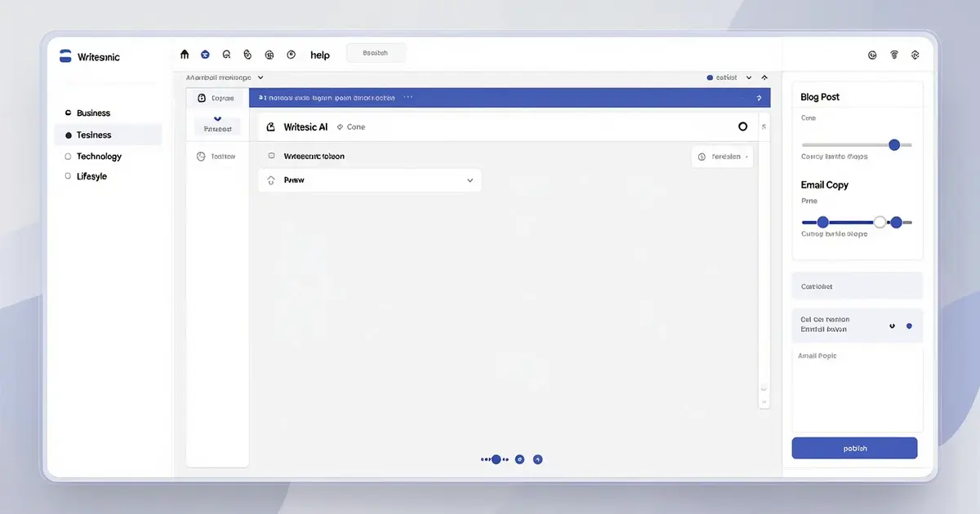
Task: Click the Email Copy heading
Action: click(x=824, y=185)
